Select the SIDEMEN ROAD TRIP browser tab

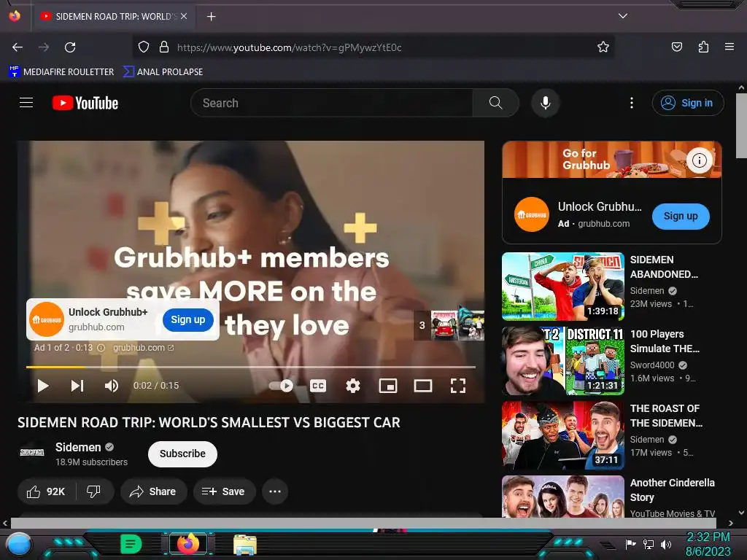[113, 17]
